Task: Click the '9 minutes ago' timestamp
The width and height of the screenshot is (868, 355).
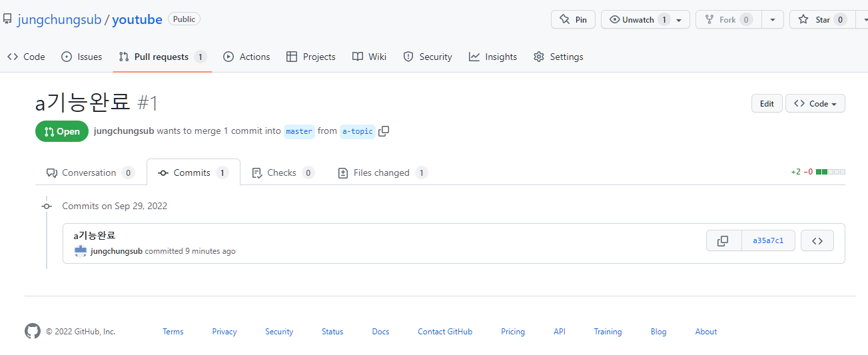Action: 211,251
